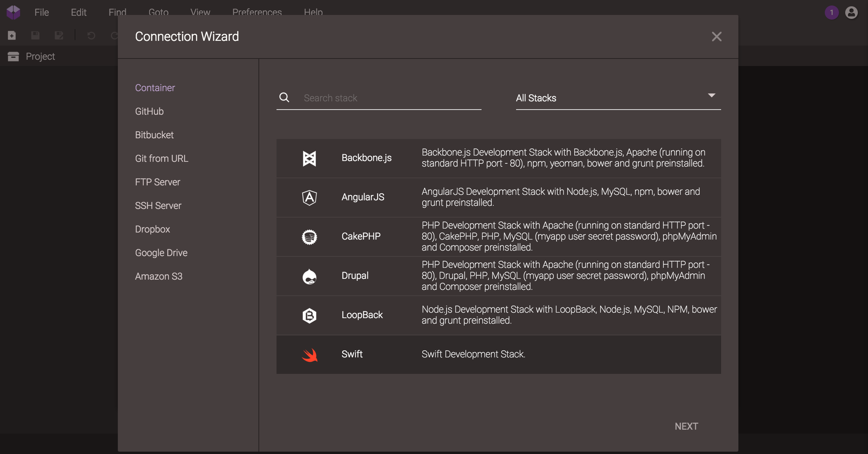Choose the CakePHP stack name

pos(361,236)
